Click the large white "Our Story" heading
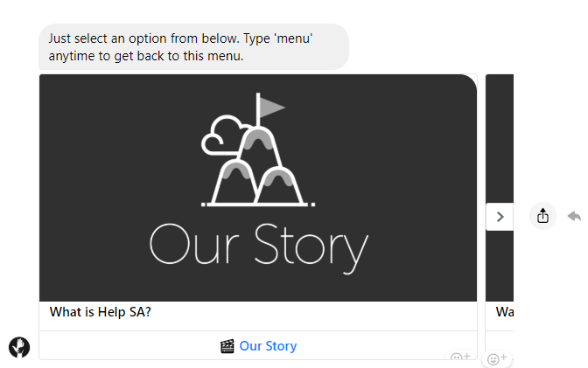The width and height of the screenshot is (588, 368). 258,245
